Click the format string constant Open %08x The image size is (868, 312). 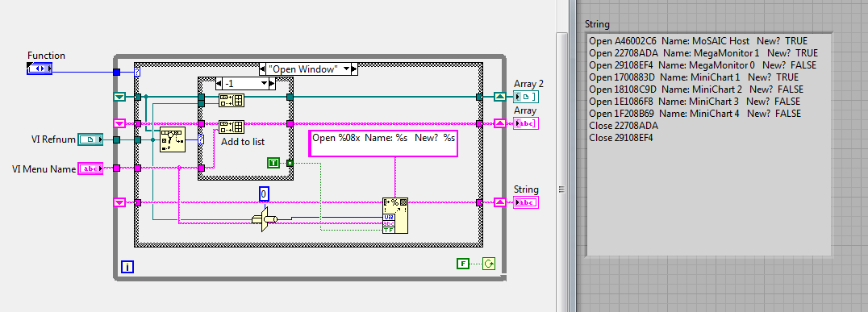point(382,144)
